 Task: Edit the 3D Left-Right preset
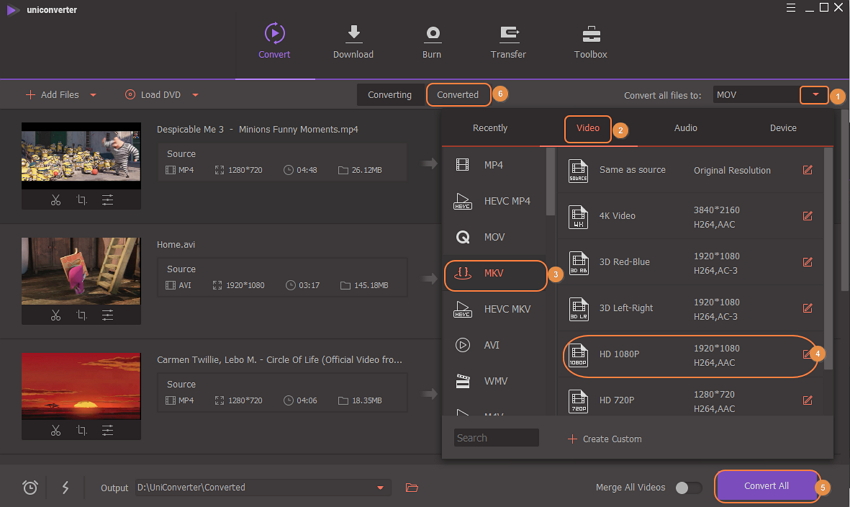pos(807,309)
